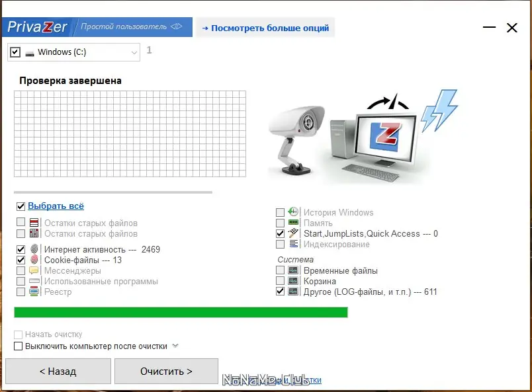Viewport: 532px width, 392px height.
Task: Switch the Простой пользователь mode tab
Action: (x=132, y=27)
